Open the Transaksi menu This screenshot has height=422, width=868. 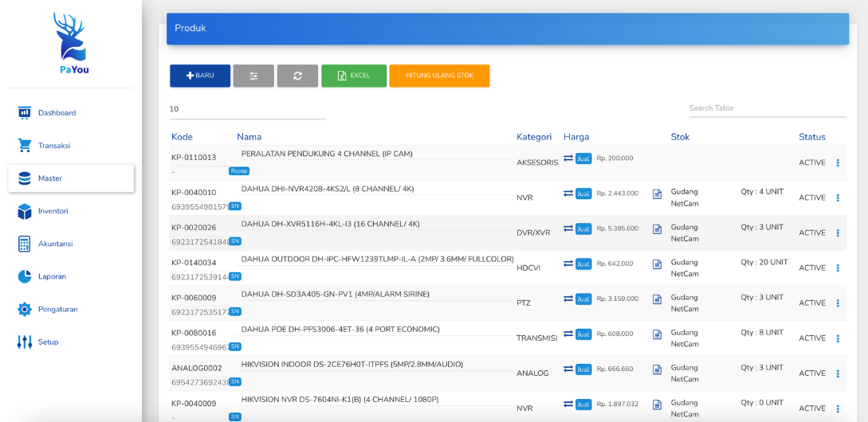click(71, 146)
